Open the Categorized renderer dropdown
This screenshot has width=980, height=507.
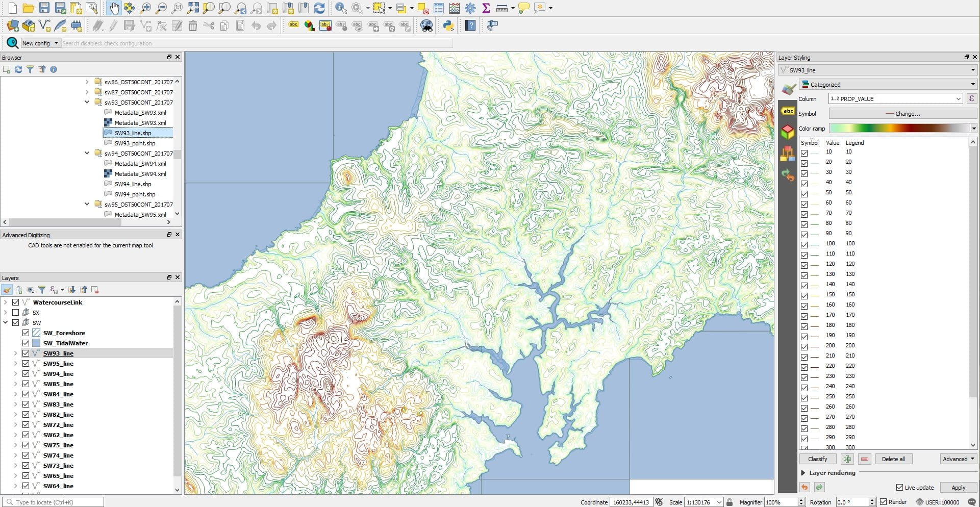pyautogui.click(x=888, y=84)
